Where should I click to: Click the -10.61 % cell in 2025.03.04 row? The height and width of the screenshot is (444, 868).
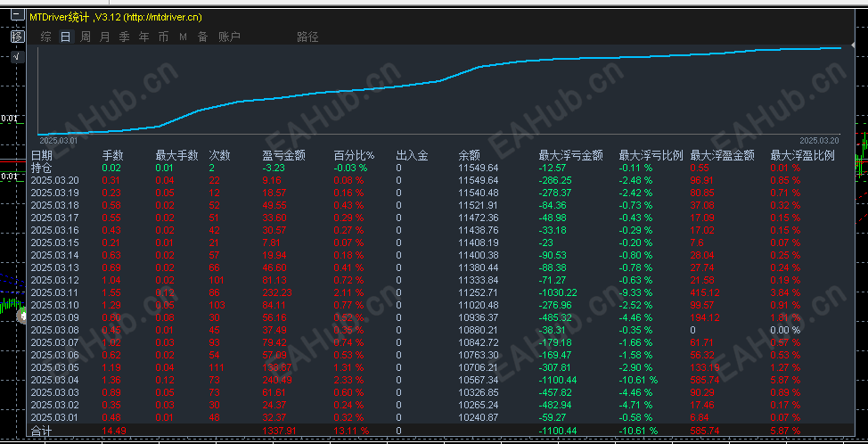638,380
